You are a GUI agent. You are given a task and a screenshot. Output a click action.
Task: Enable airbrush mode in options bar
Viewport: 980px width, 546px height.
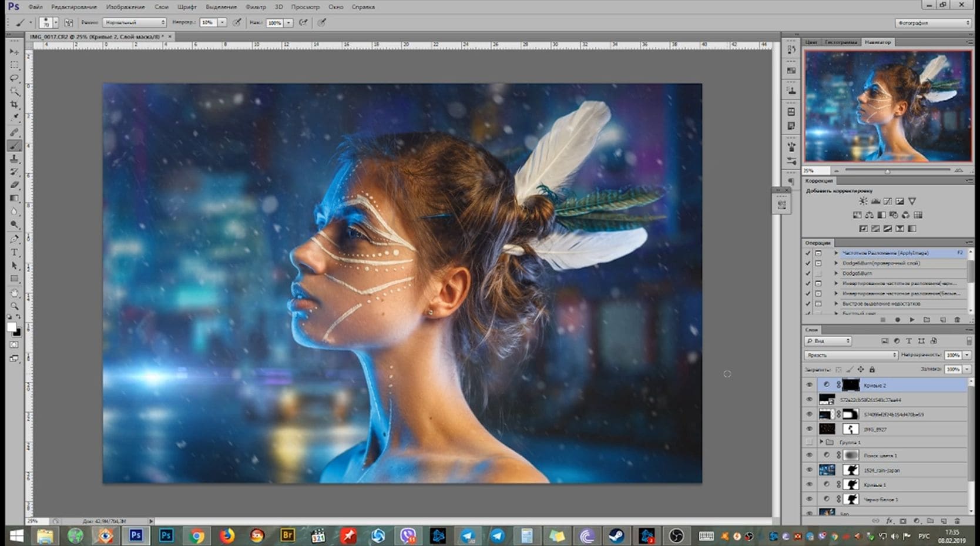tap(303, 22)
